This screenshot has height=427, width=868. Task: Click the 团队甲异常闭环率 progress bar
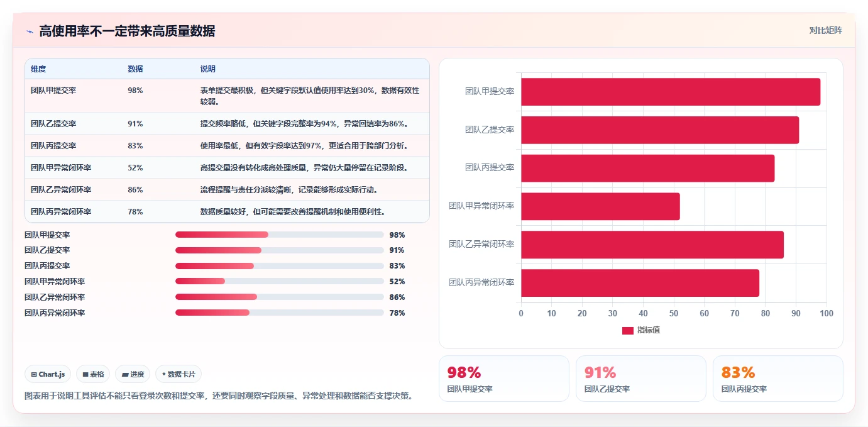coord(279,281)
